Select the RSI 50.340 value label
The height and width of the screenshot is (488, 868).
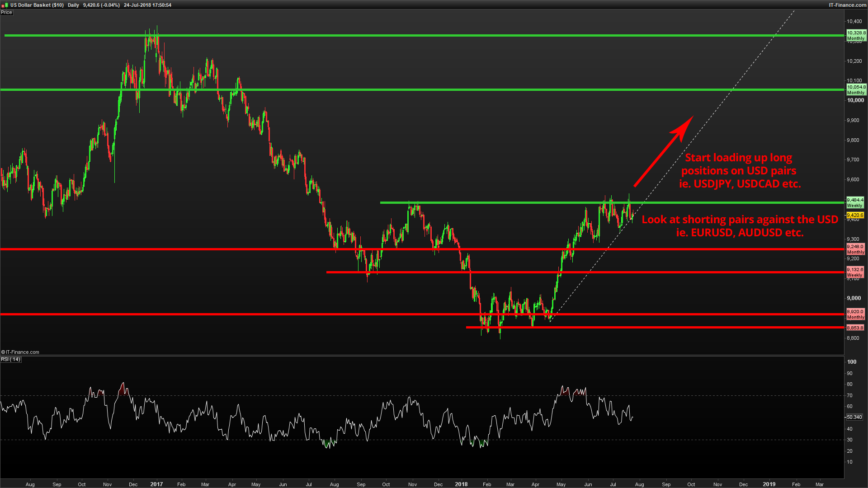pos(854,417)
